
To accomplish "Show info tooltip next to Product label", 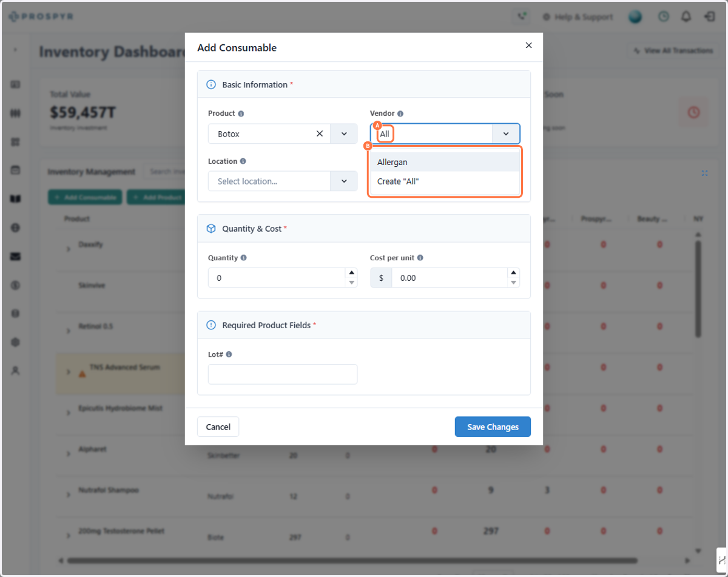I will click(241, 113).
